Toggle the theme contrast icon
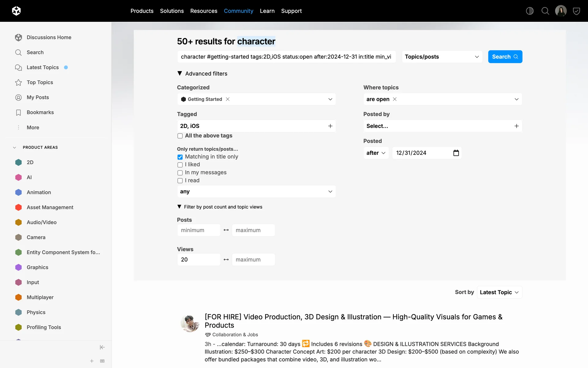This screenshot has height=368, width=588. click(530, 11)
